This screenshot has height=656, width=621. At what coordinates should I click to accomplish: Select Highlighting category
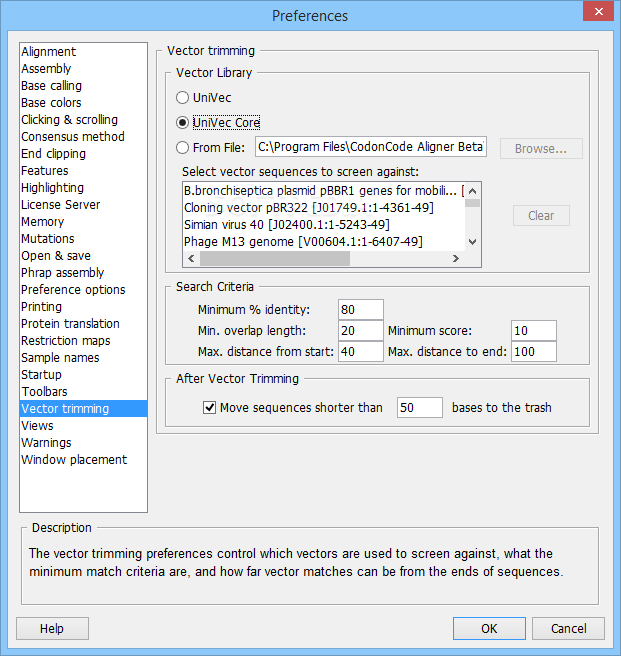tap(83, 188)
